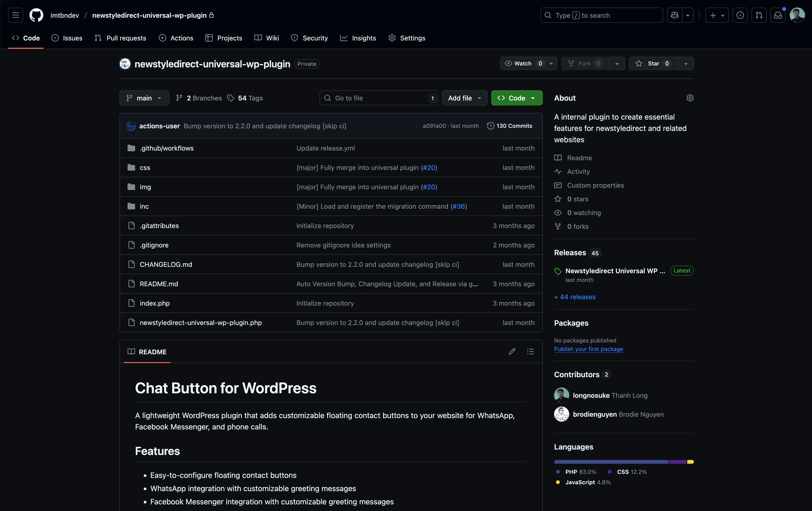Toggle Watch on this repository
The image size is (812, 511).
[523, 63]
